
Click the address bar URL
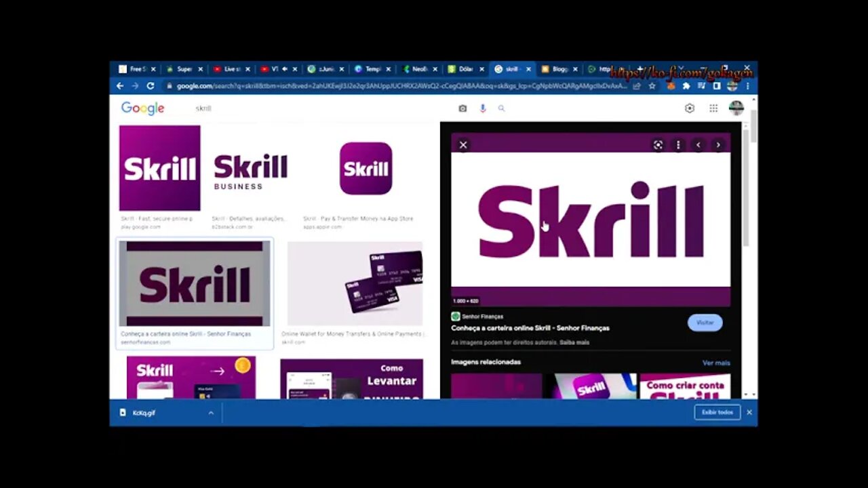coord(402,86)
